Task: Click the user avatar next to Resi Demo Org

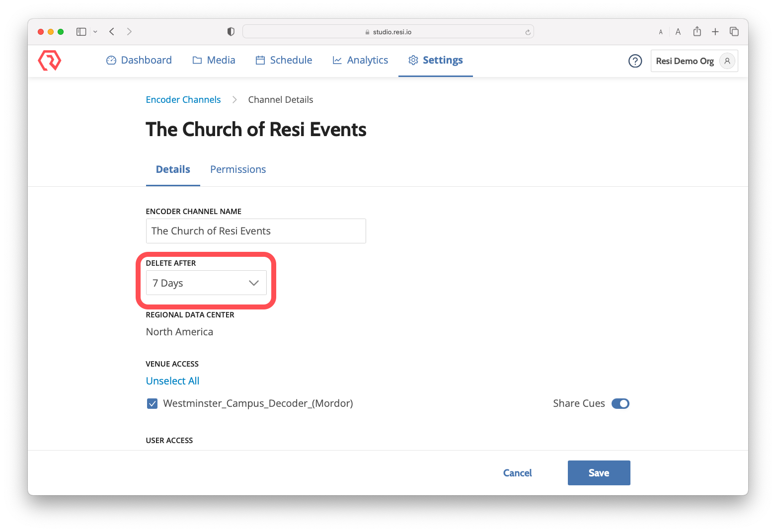Action: click(727, 61)
